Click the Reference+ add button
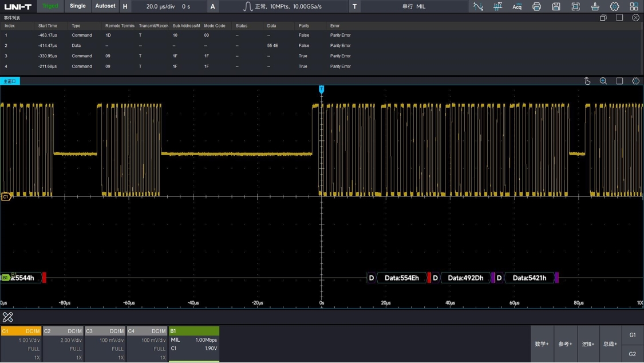The width and height of the screenshot is (644, 363). click(565, 344)
